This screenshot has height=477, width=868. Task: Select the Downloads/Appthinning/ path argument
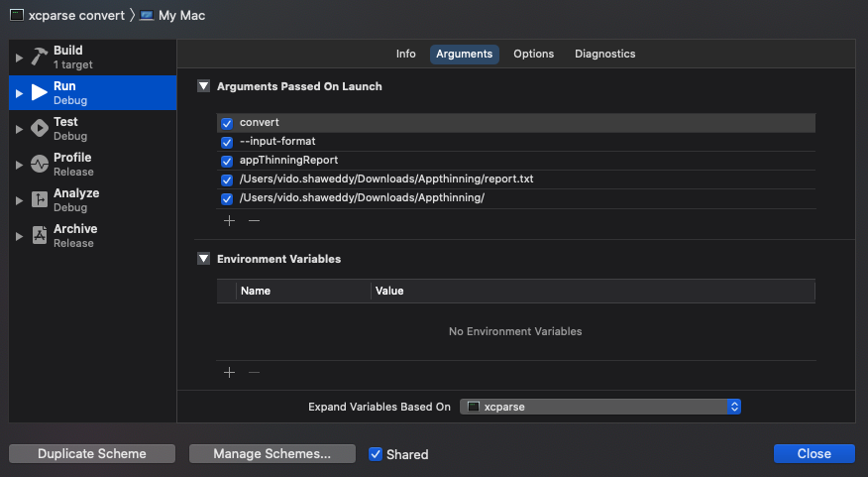coord(362,197)
